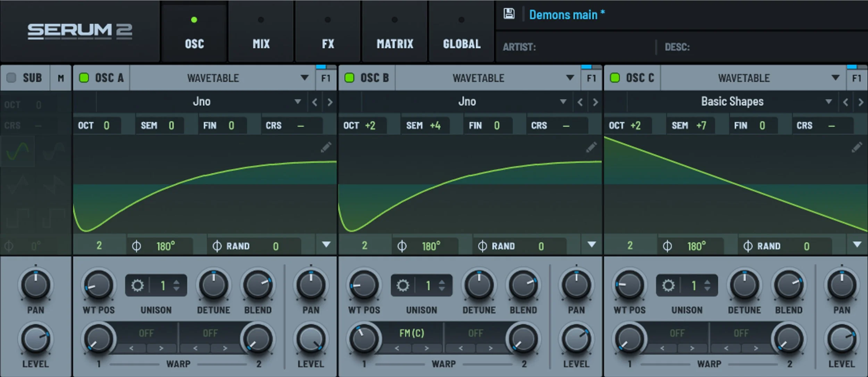Enable the SUB oscillator
Screen dimensions: 868x377
(x=11, y=78)
